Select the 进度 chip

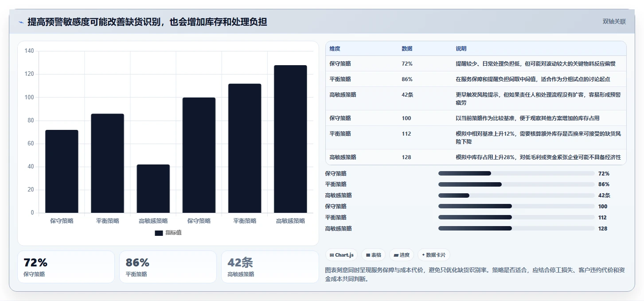tap(401, 255)
